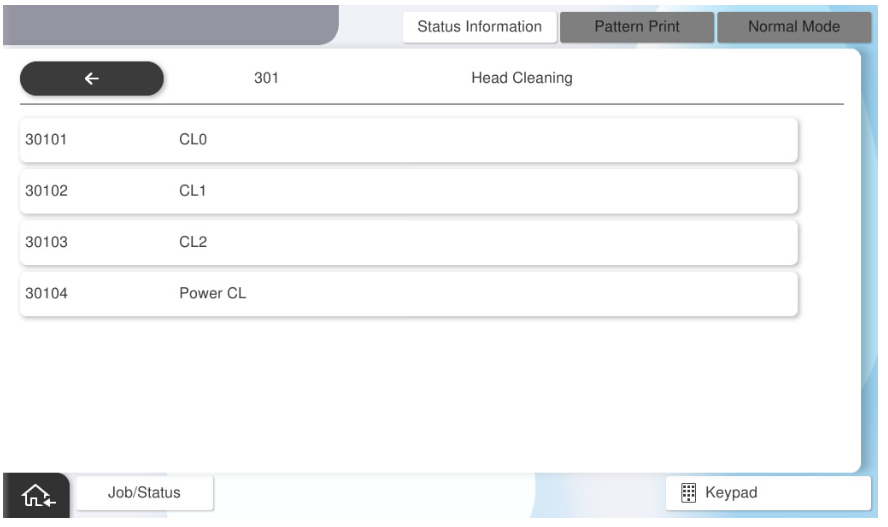Open the Job/Status screen

pos(144,492)
